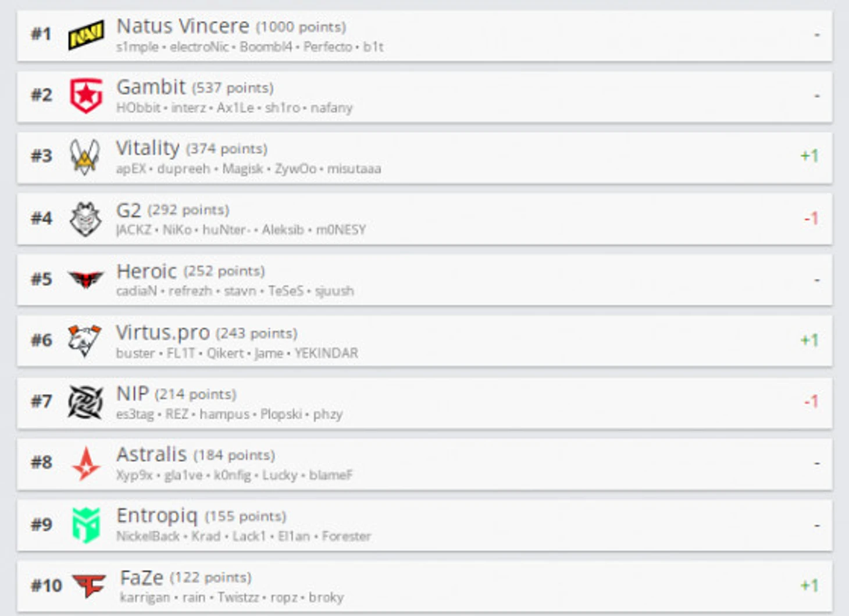Viewport: 849px width, 616px height.
Task: Click the Astralis red star logo
Action: [86, 463]
